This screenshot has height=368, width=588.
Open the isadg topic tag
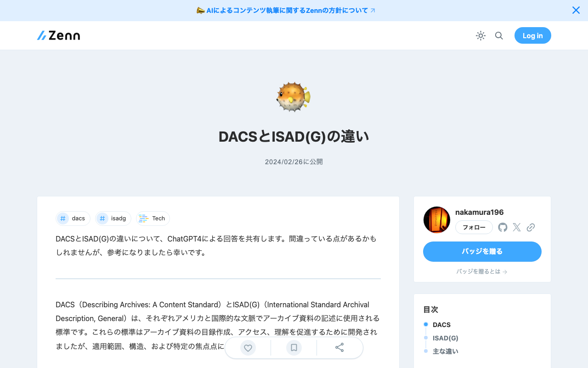pyautogui.click(x=113, y=218)
